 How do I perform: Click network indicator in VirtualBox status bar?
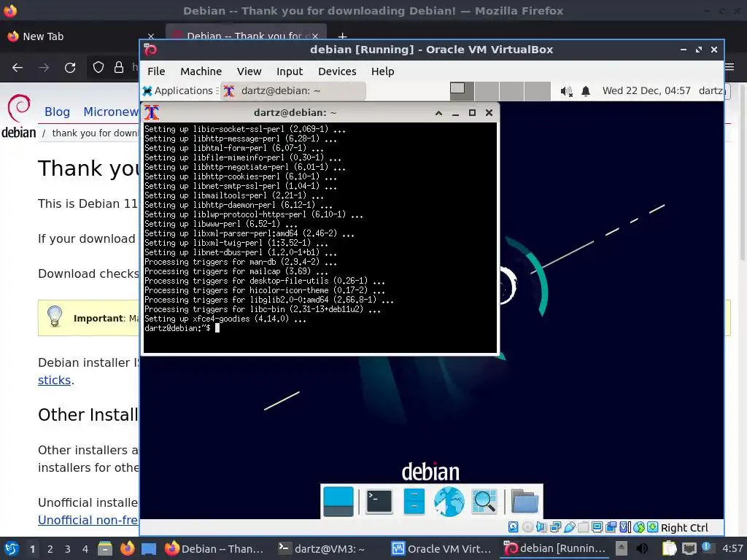point(555,527)
